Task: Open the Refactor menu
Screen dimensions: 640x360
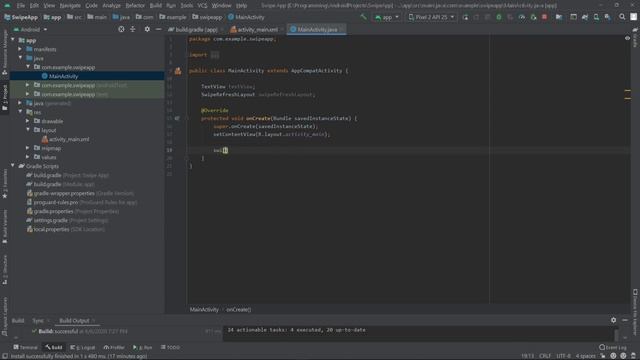Action: click(x=135, y=6)
